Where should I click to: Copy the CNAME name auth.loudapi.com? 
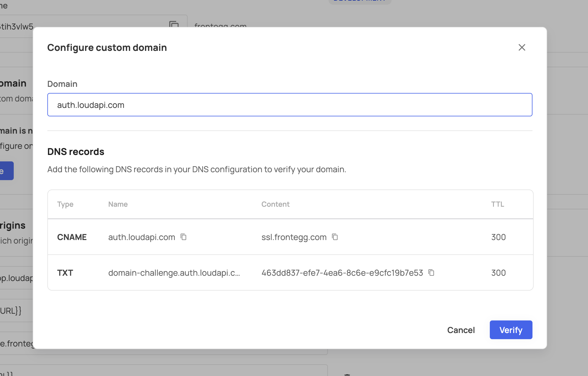(184, 237)
